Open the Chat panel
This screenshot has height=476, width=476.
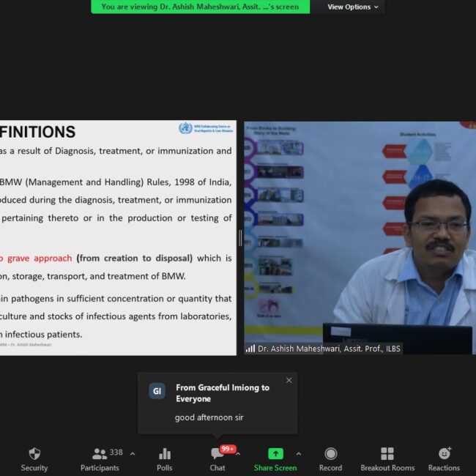217,459
